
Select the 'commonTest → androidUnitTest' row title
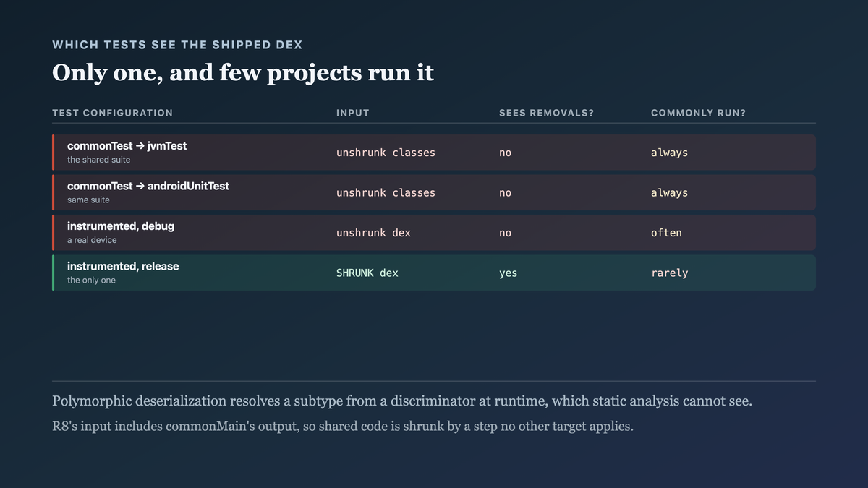click(x=148, y=186)
